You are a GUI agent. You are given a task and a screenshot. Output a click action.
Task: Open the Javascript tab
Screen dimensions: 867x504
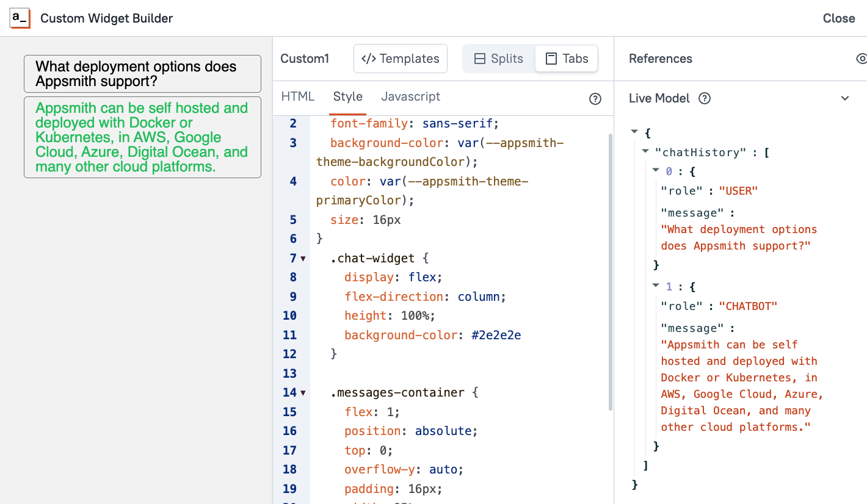[x=411, y=96]
